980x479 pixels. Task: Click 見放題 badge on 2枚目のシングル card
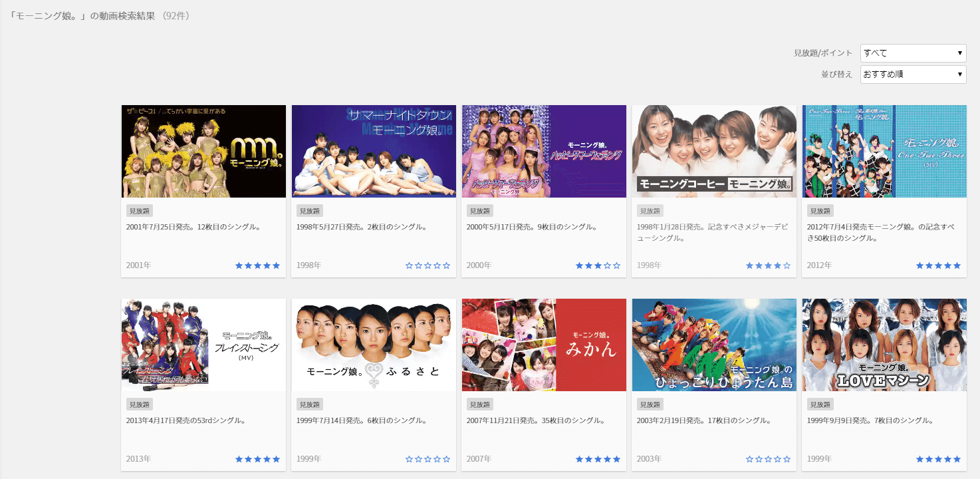click(x=310, y=211)
